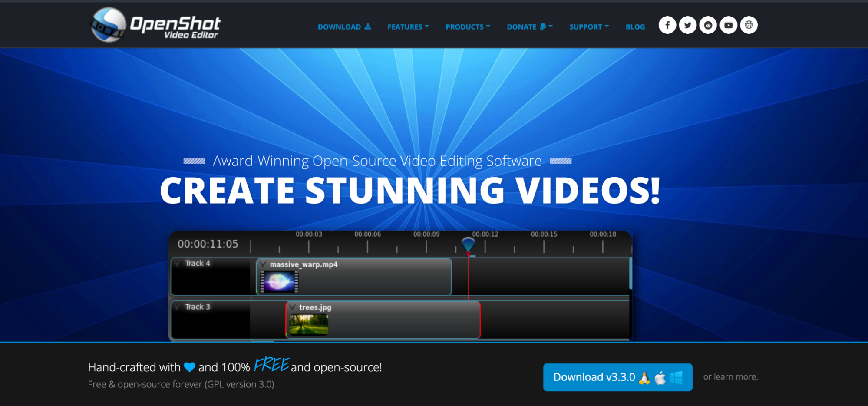Click the 'CREATE STUNNING VIDEOS!' headline

click(x=410, y=190)
